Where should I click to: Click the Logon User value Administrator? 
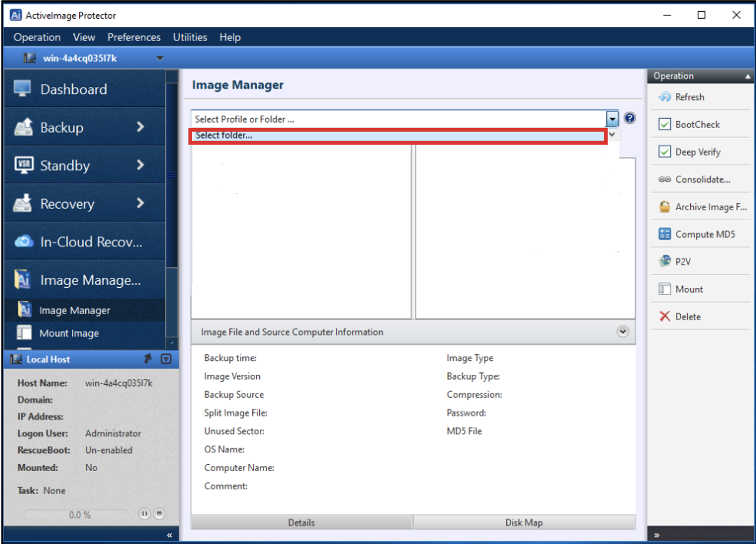click(113, 433)
